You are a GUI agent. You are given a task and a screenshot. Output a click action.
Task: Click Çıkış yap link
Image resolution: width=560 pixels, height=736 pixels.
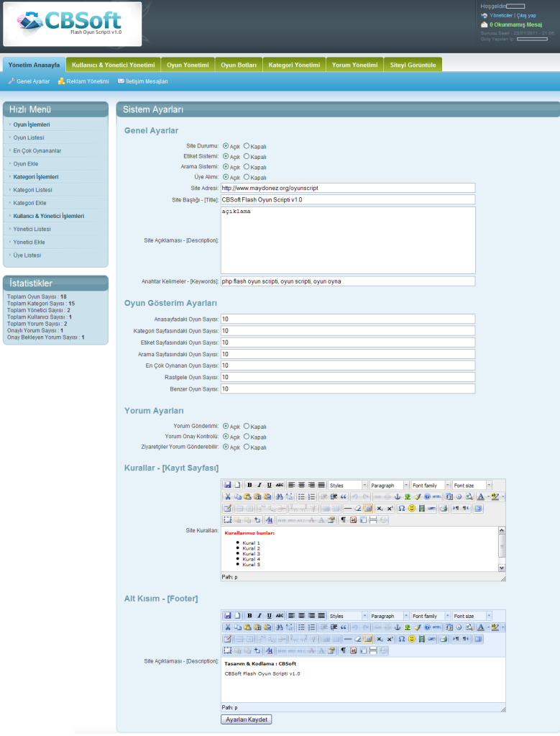(x=526, y=16)
